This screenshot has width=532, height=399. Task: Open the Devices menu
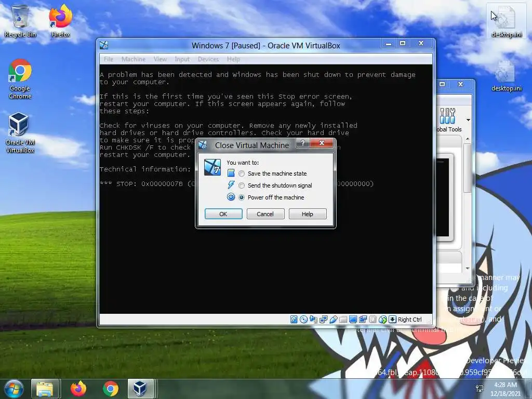208,59
